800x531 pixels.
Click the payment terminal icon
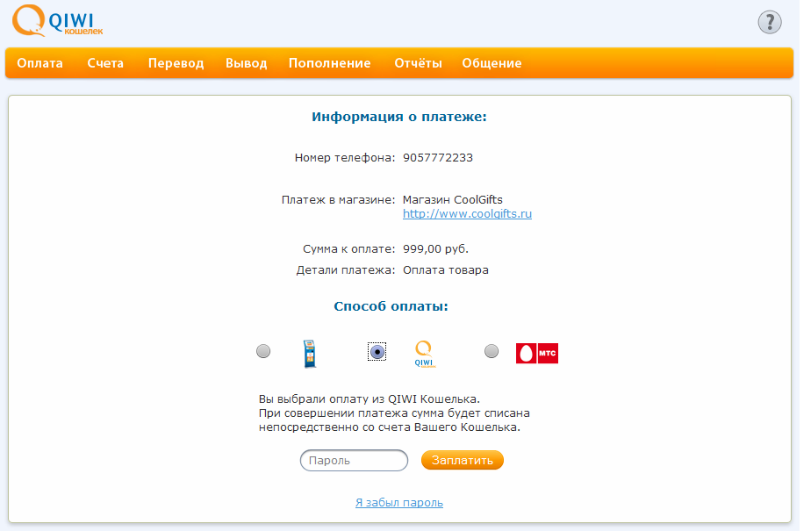[x=310, y=352]
